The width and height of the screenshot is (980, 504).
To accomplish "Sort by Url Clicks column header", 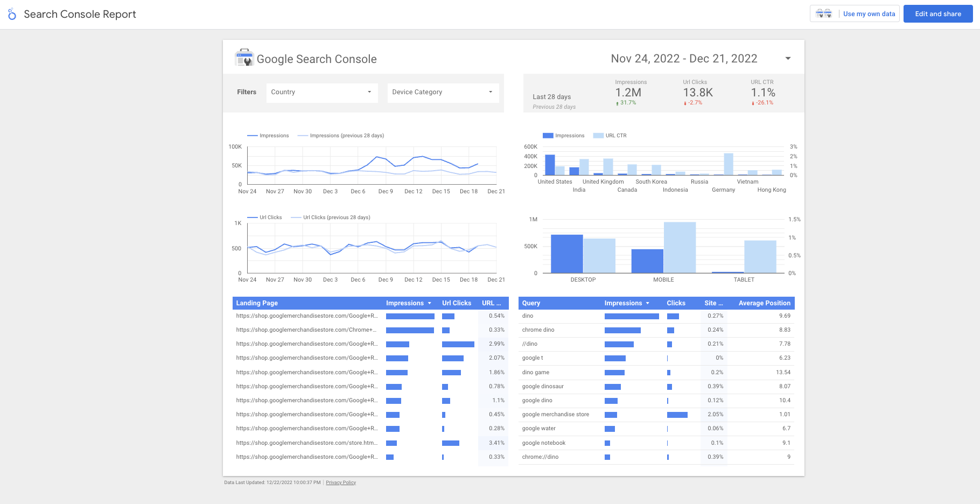I will (x=456, y=303).
